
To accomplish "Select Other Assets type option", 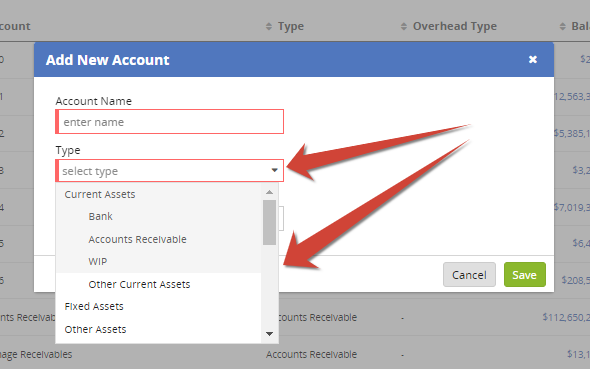I will point(95,330).
